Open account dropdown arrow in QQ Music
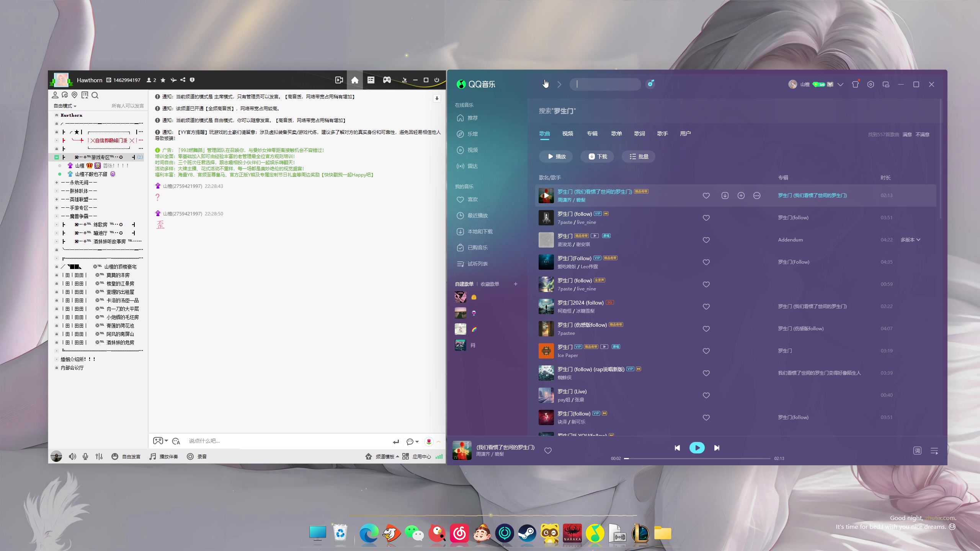 840,85
